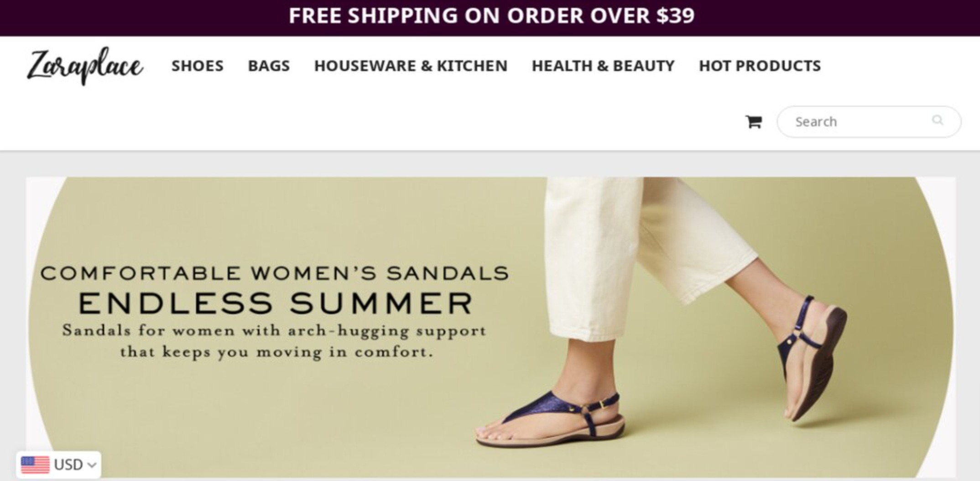Open the SHOES menu category
The height and width of the screenshot is (481, 980).
(198, 66)
